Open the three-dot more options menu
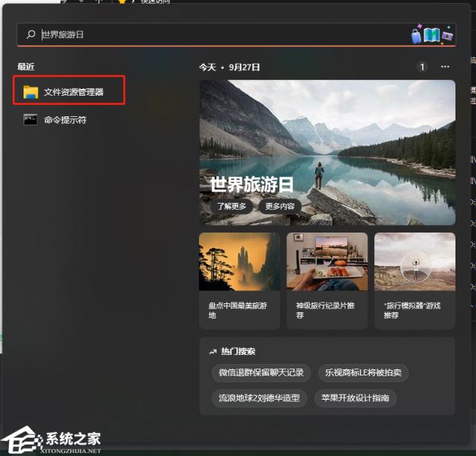The width and height of the screenshot is (476, 456). (x=445, y=68)
